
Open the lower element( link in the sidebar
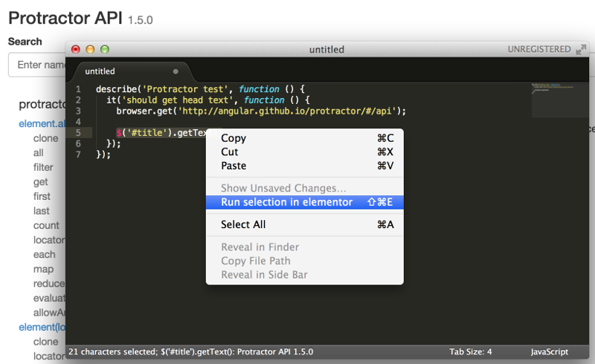(x=42, y=327)
